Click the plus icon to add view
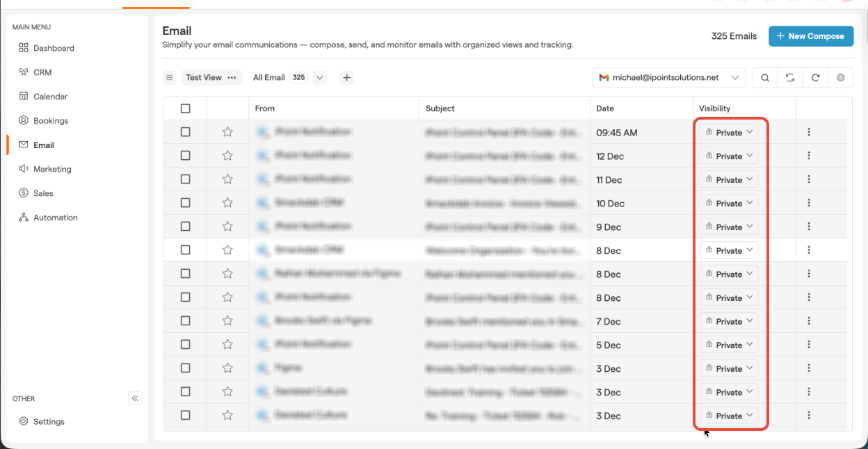 click(x=347, y=78)
